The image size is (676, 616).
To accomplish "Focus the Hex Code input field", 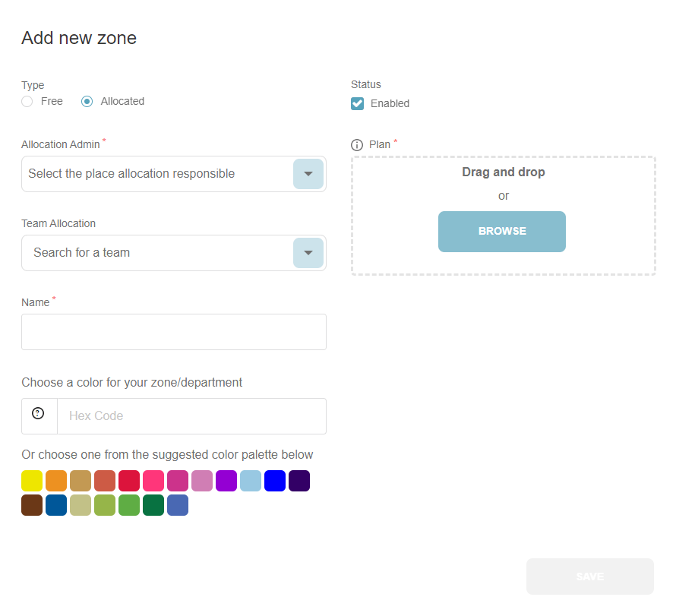I will coord(191,416).
